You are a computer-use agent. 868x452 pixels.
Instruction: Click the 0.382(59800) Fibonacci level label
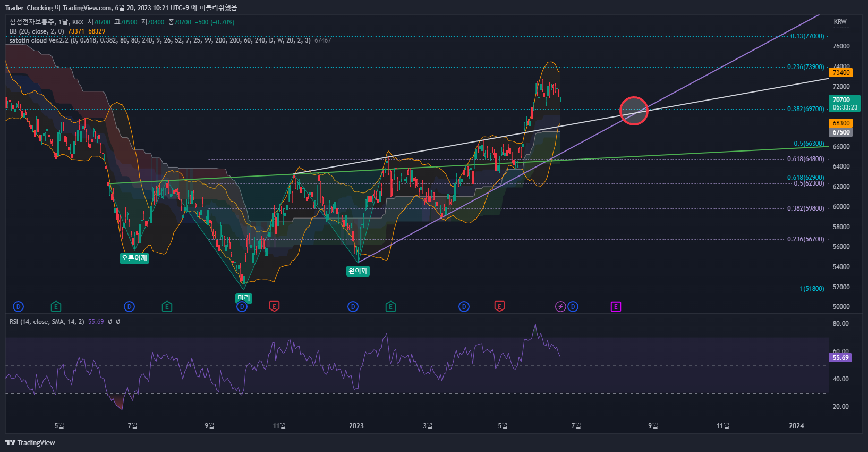[806, 208]
